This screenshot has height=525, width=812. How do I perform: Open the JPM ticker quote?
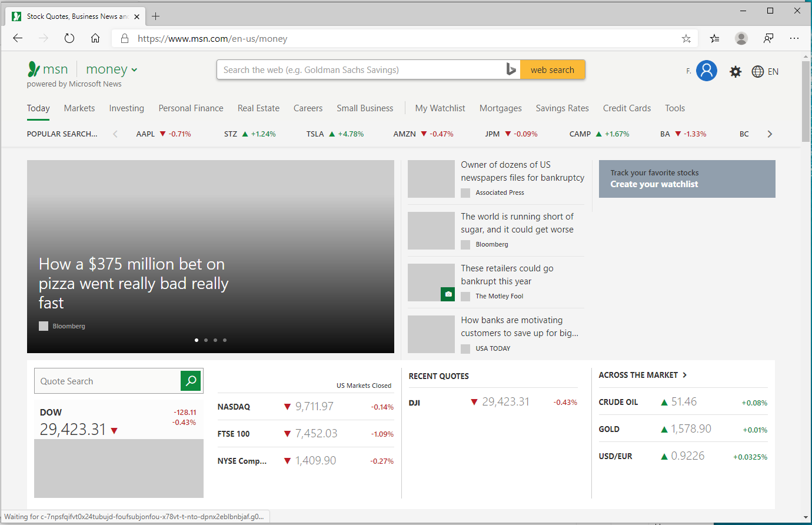click(511, 134)
